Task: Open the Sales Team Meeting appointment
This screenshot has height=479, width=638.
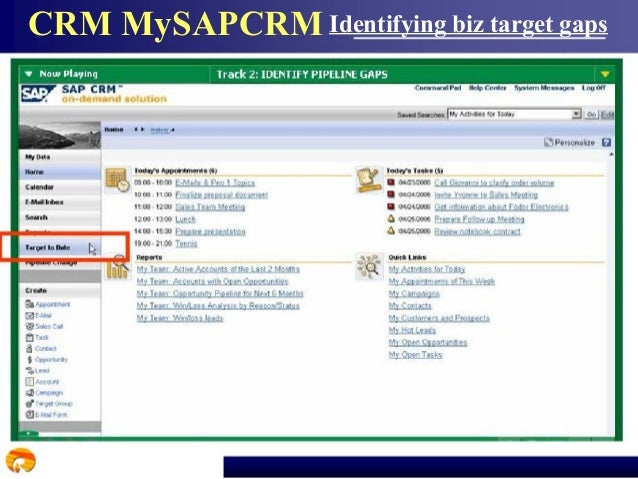Action: click(210, 207)
